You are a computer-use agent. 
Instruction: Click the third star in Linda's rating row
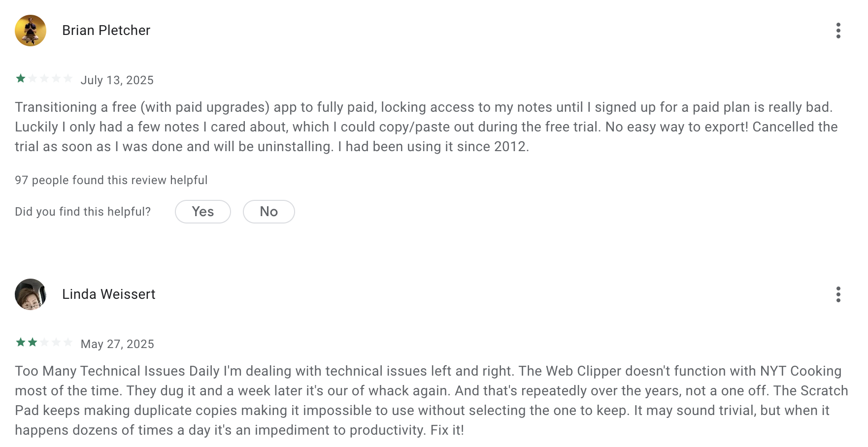pyautogui.click(x=44, y=343)
